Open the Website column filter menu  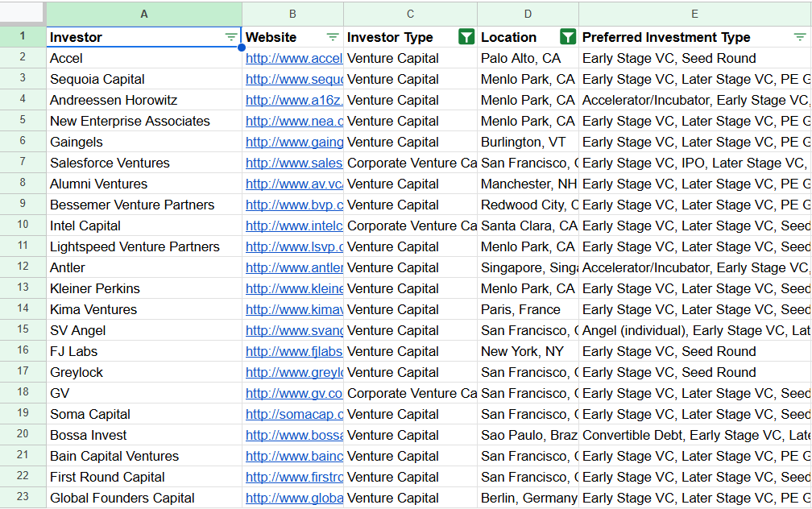(x=333, y=37)
